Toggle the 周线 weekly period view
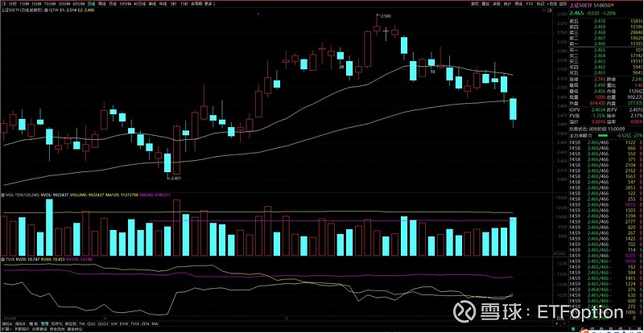This screenshot has width=644, height=333. pos(101,3)
